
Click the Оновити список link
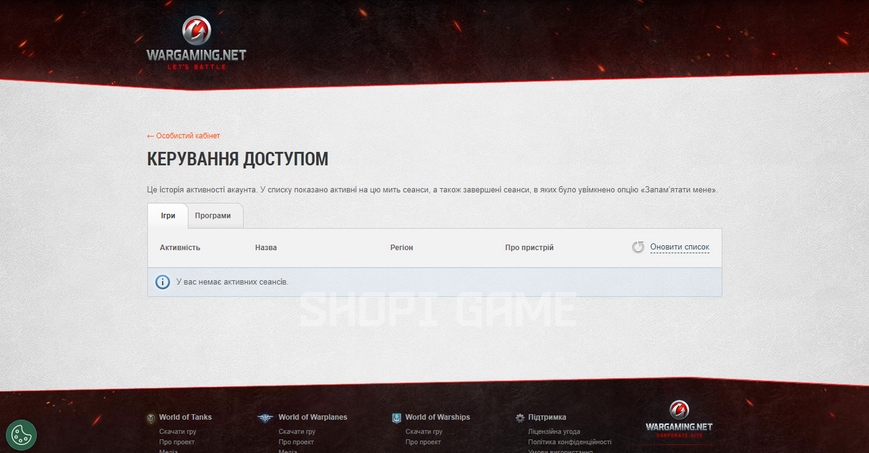click(679, 247)
